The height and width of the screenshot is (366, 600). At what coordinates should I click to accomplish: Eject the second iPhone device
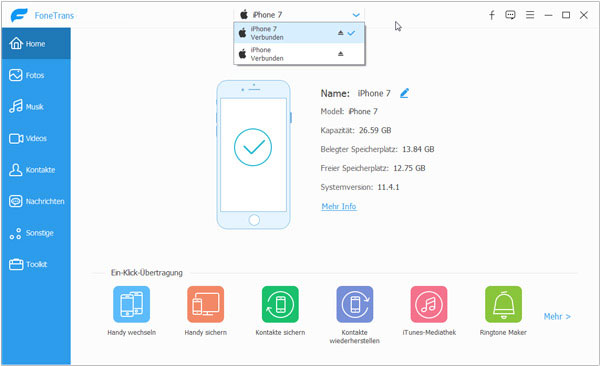341,54
